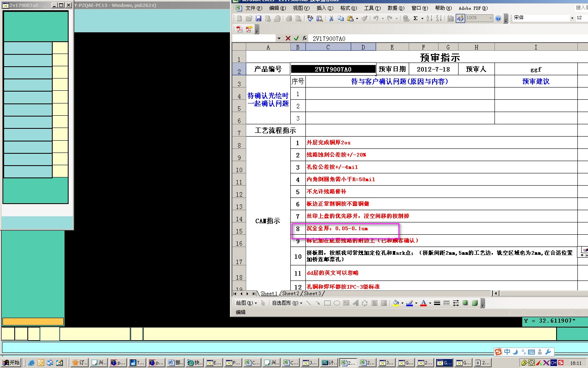Click the 3-D Style green cube icon
The image size is (588, 368).
[x=475, y=303]
